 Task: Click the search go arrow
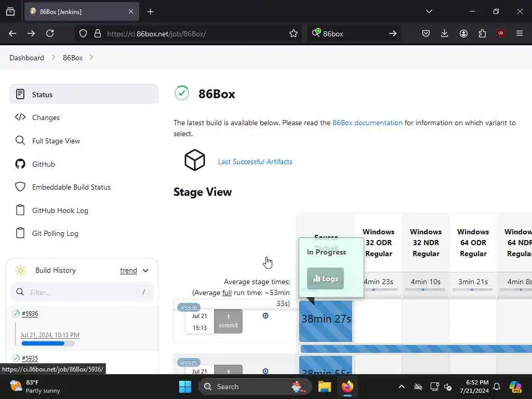click(393, 33)
